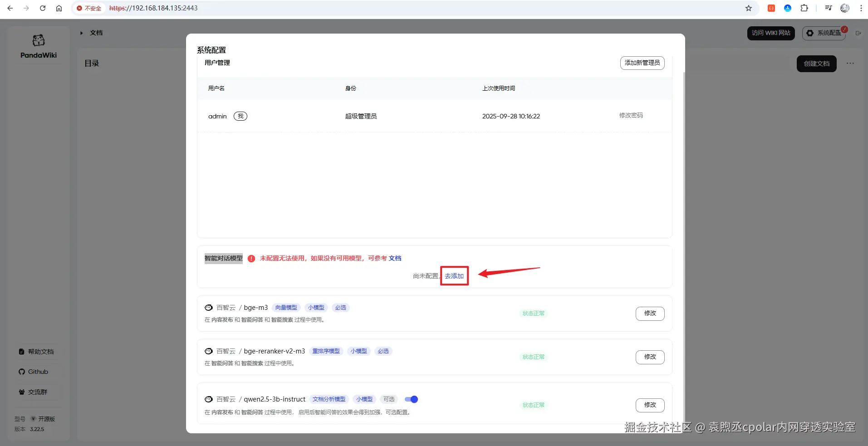Click the 上次使用时间 column header

(499, 88)
